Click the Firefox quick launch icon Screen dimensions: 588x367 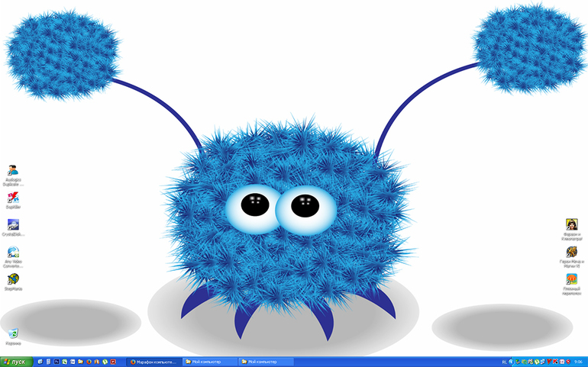tap(89, 362)
